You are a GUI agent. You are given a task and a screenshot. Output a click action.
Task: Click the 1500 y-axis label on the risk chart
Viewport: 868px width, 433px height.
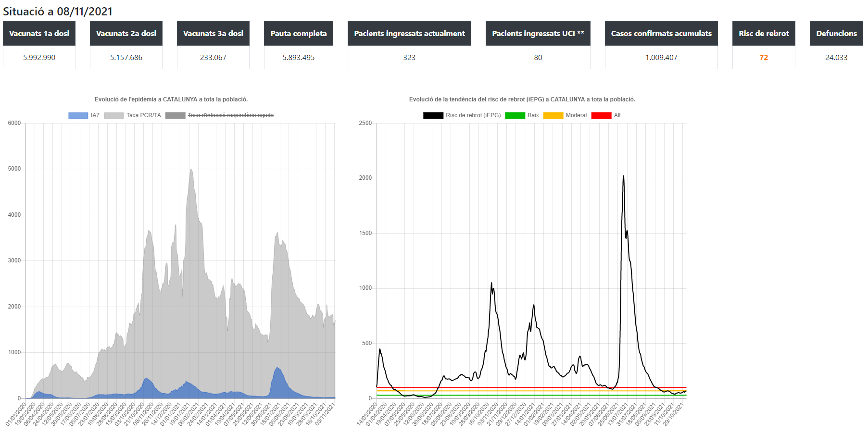[x=365, y=233]
